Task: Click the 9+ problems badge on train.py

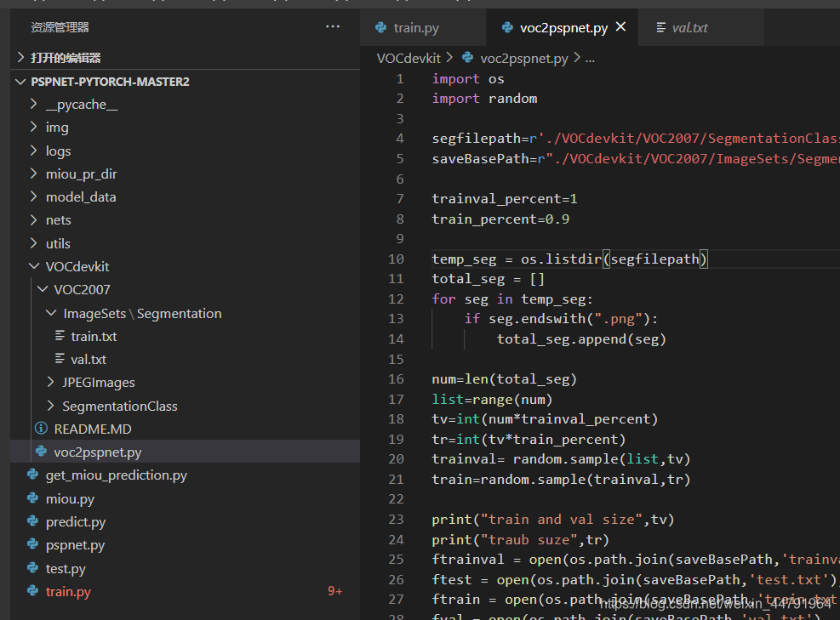Action: (334, 590)
